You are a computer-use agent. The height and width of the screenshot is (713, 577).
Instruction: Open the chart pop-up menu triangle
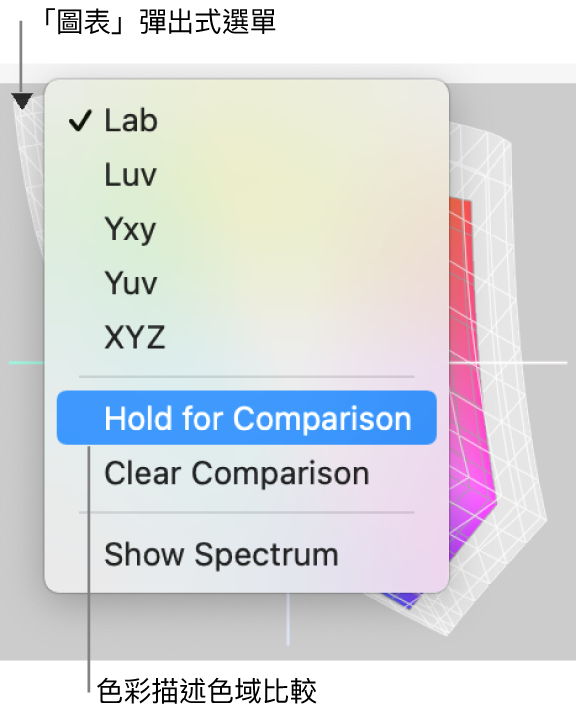(x=22, y=101)
